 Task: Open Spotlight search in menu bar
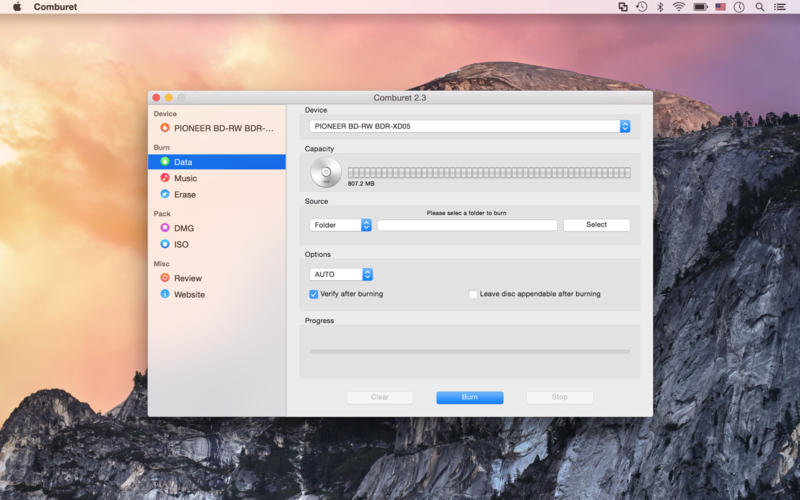coord(760,7)
